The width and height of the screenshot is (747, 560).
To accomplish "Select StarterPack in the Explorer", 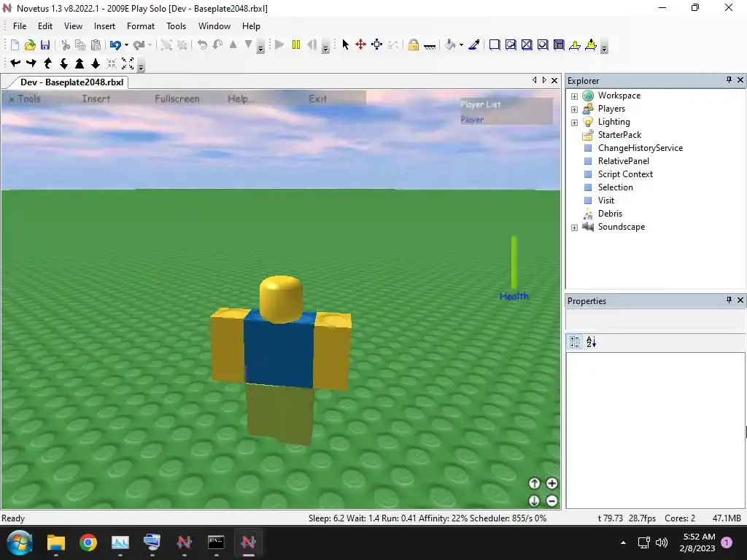I will pyautogui.click(x=619, y=135).
